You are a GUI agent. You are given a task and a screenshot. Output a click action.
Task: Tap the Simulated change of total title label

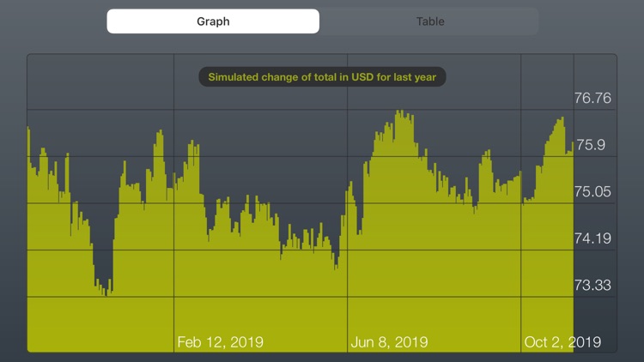click(322, 76)
